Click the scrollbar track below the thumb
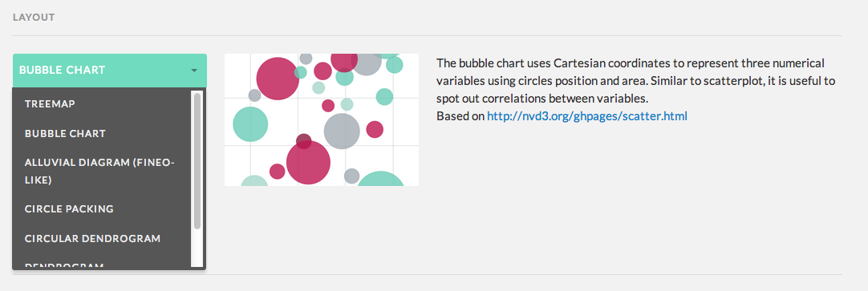 (197, 249)
